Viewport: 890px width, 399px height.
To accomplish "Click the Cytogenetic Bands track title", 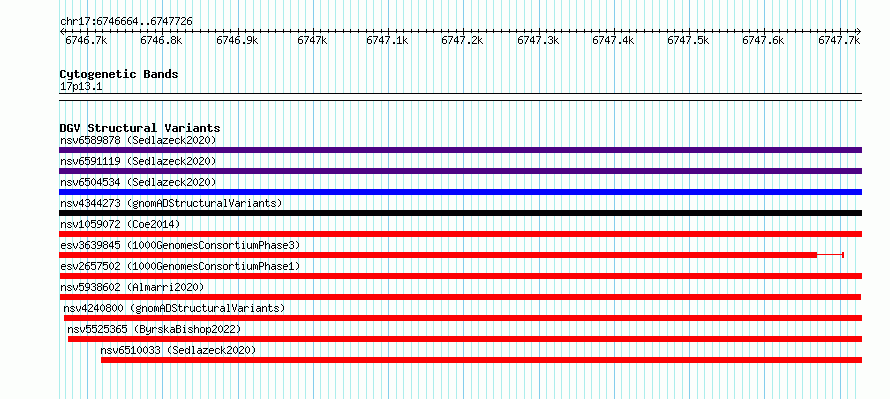I will (119, 74).
